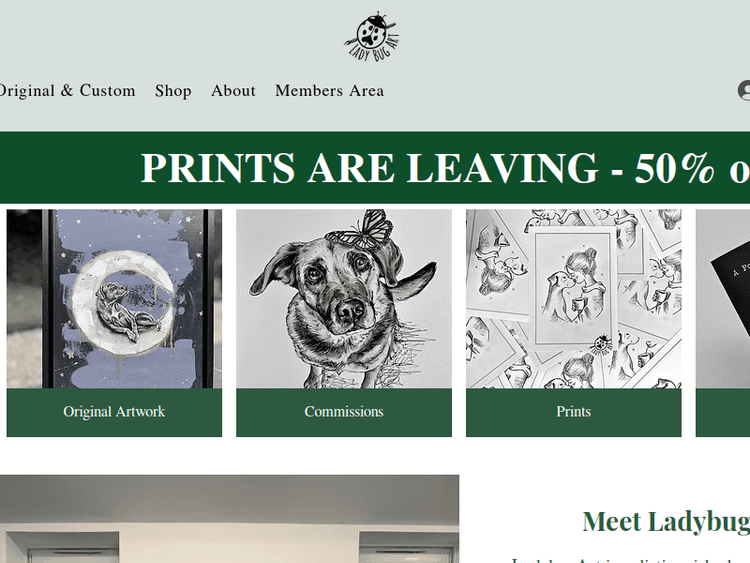Go to the About page
750x563 pixels.
[x=233, y=90]
